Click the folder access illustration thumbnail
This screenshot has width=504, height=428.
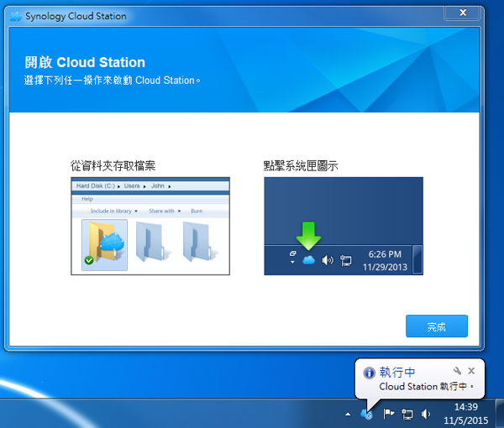pyautogui.click(x=150, y=226)
